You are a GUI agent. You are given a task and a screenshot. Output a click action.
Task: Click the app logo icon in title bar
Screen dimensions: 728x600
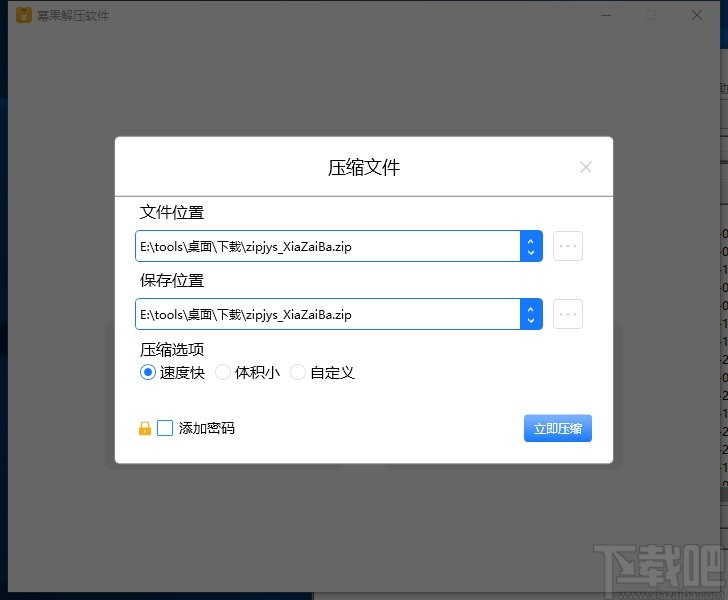pyautogui.click(x=24, y=15)
